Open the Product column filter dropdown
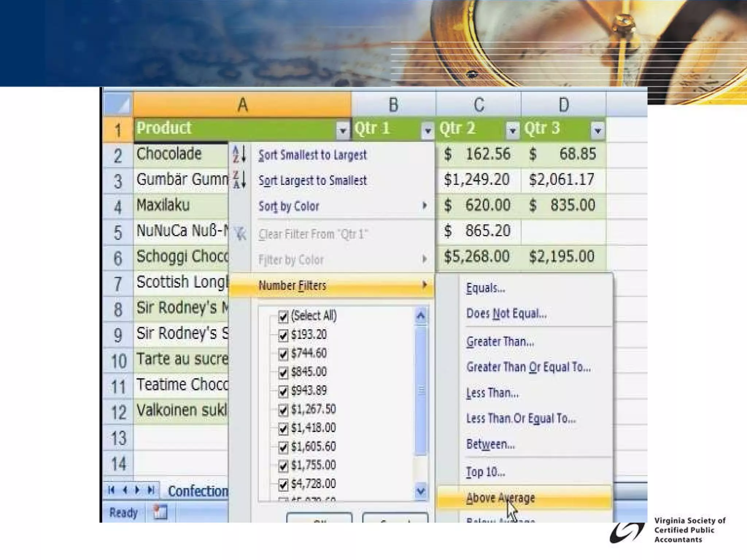The image size is (747, 560). tap(342, 130)
